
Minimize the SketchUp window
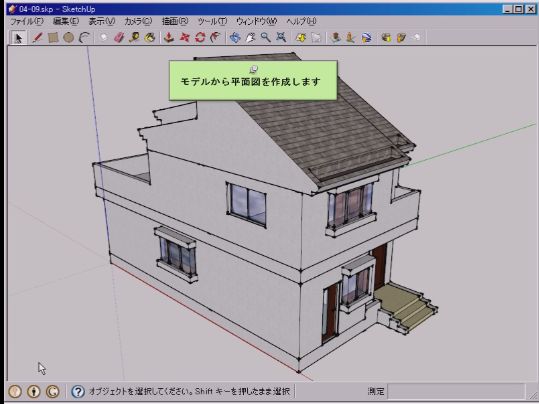pos(508,9)
